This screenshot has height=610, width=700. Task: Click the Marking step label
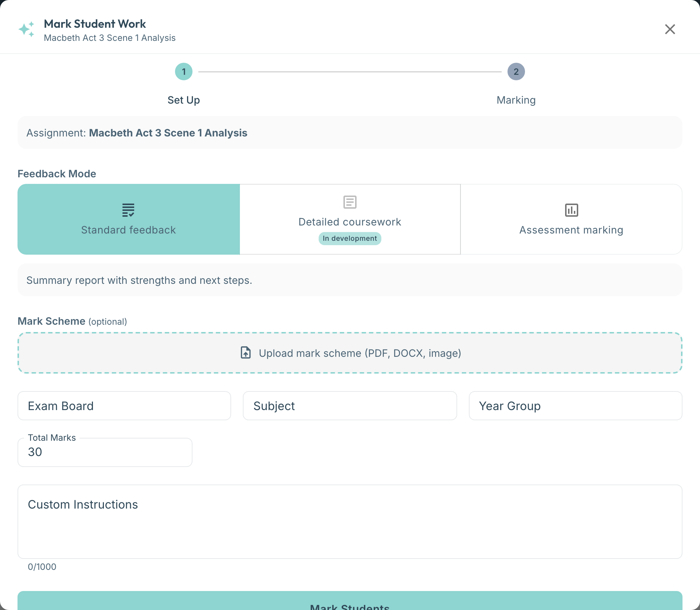pos(516,100)
